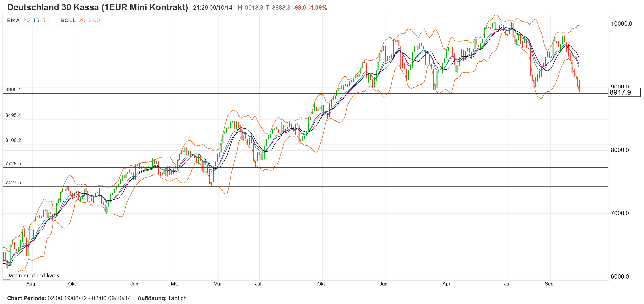Open the BOLL indicator settings
This screenshot has height=304, width=644.
click(x=68, y=20)
